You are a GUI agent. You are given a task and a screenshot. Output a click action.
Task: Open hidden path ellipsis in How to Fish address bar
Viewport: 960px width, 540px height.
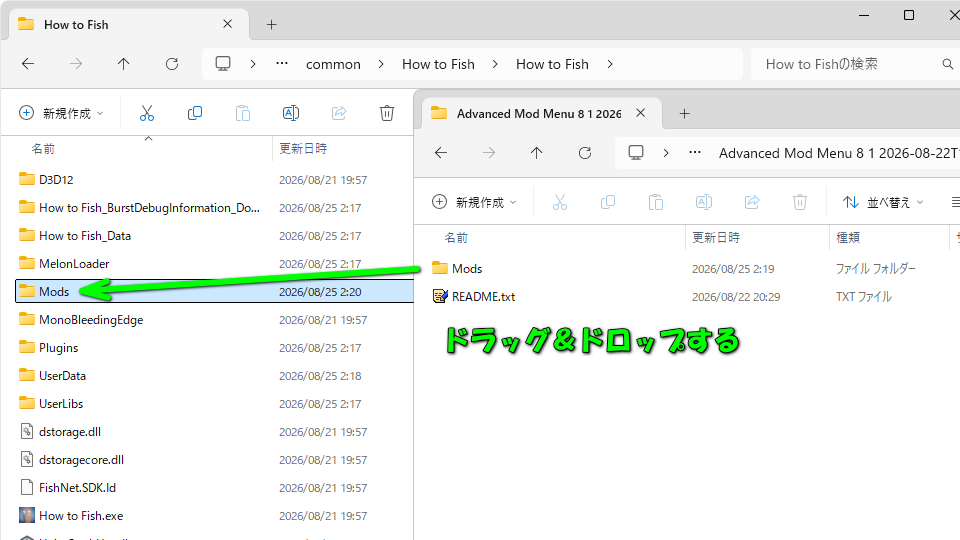click(x=282, y=64)
